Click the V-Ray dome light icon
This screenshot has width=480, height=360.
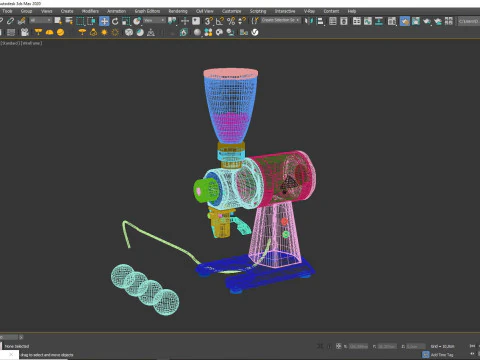(x=49, y=32)
